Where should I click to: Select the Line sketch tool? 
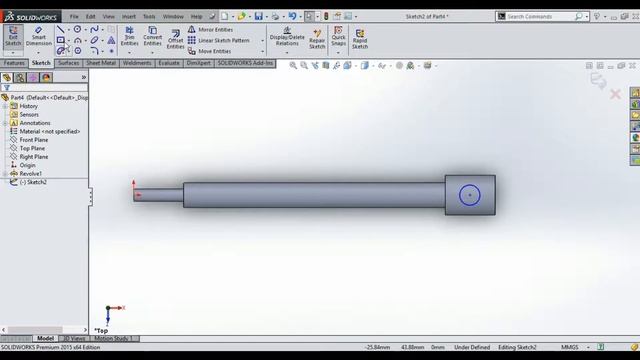point(60,29)
